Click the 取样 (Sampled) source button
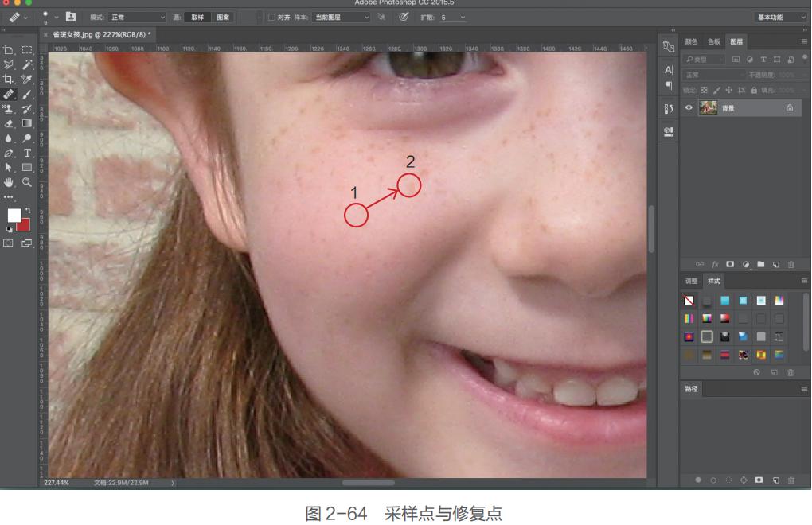Image resolution: width=812 pixels, height=525 pixels. tap(197, 17)
